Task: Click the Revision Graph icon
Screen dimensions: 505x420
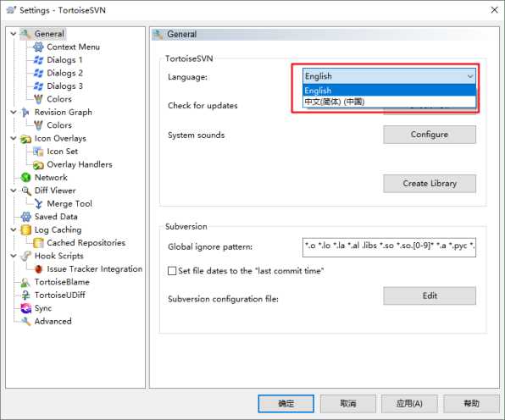Action: coord(25,113)
